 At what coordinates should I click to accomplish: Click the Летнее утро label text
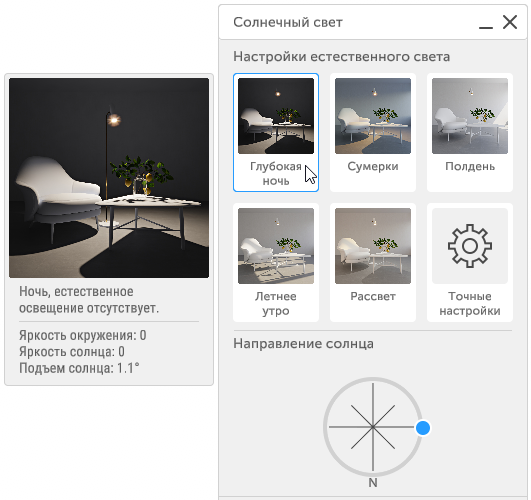(x=276, y=303)
